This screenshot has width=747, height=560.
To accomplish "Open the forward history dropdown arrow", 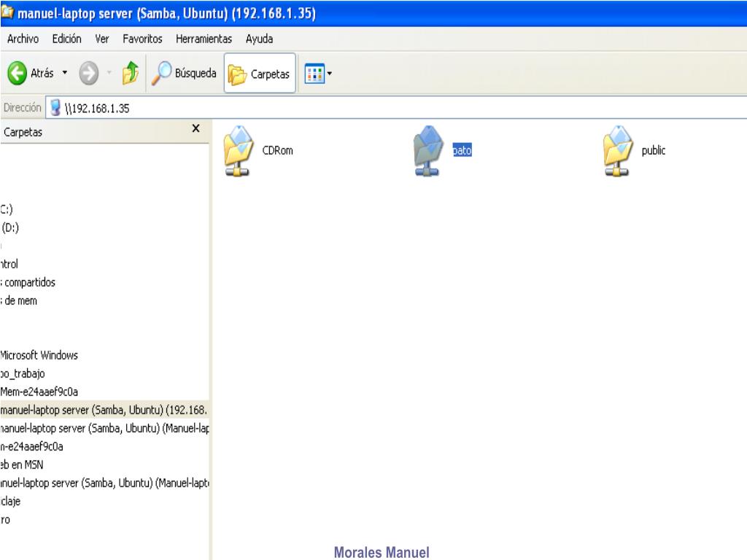I will tap(109, 73).
